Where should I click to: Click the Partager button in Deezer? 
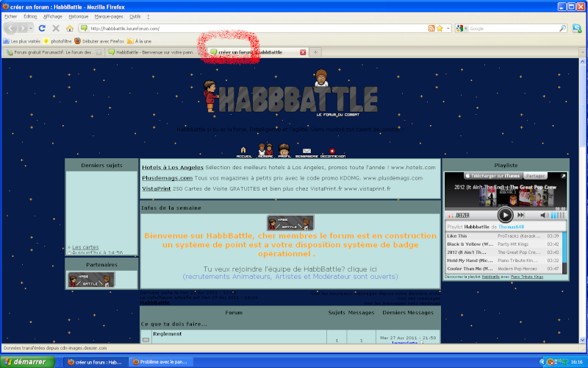(535, 176)
